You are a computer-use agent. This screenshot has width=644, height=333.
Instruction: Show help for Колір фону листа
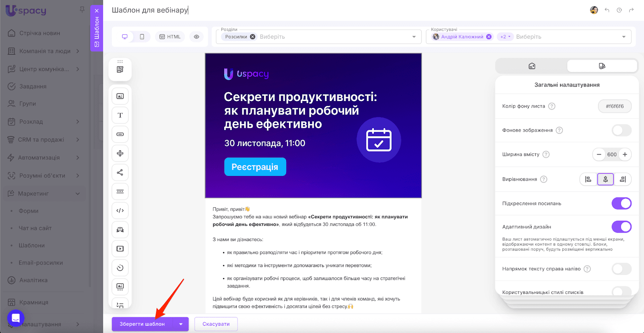[x=552, y=106]
